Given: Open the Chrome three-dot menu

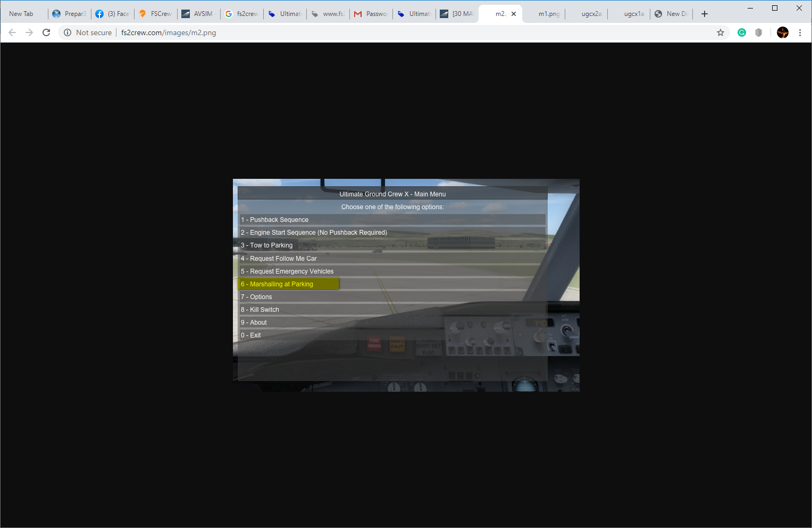Looking at the screenshot, I should click(800, 32).
